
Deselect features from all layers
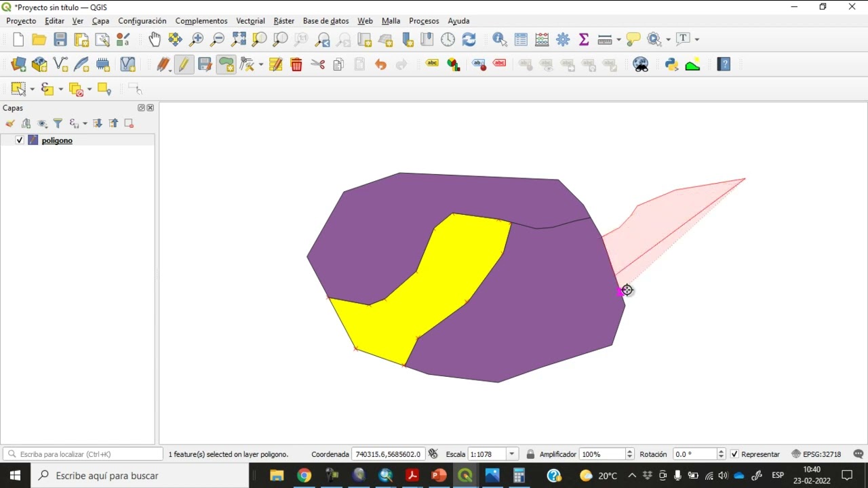coord(76,89)
